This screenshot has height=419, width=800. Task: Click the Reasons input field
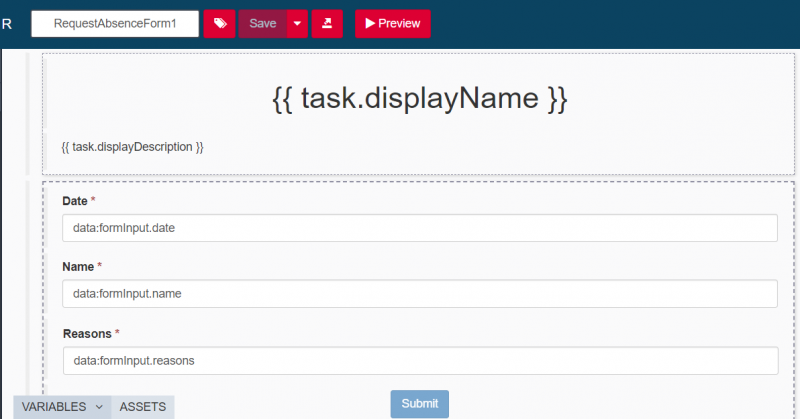coord(420,360)
